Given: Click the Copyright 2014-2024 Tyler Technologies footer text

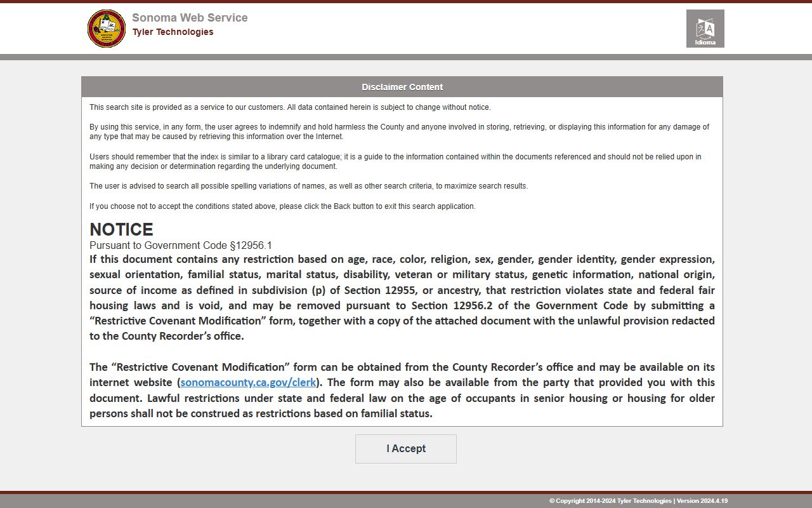Looking at the screenshot, I should point(610,501).
